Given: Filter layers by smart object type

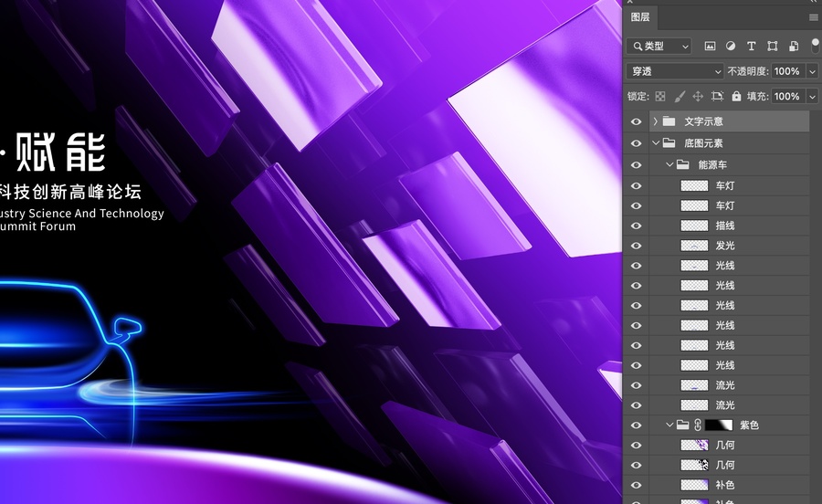Looking at the screenshot, I should coord(794,46).
